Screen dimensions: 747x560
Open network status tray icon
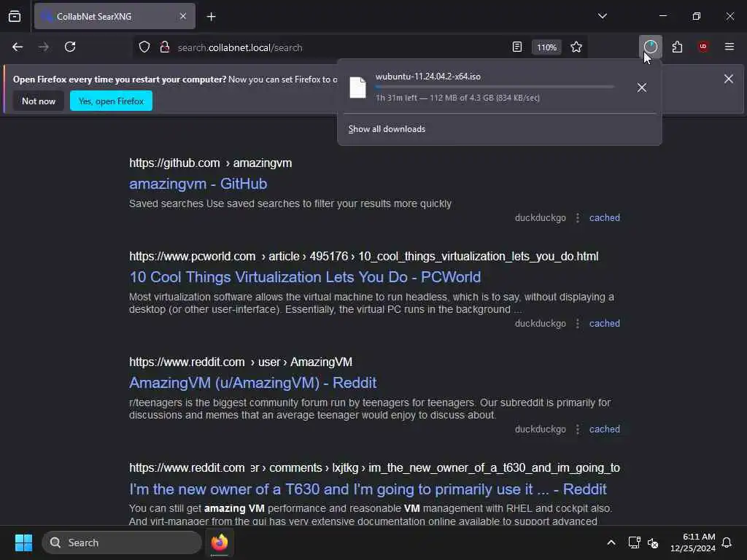[x=634, y=542]
